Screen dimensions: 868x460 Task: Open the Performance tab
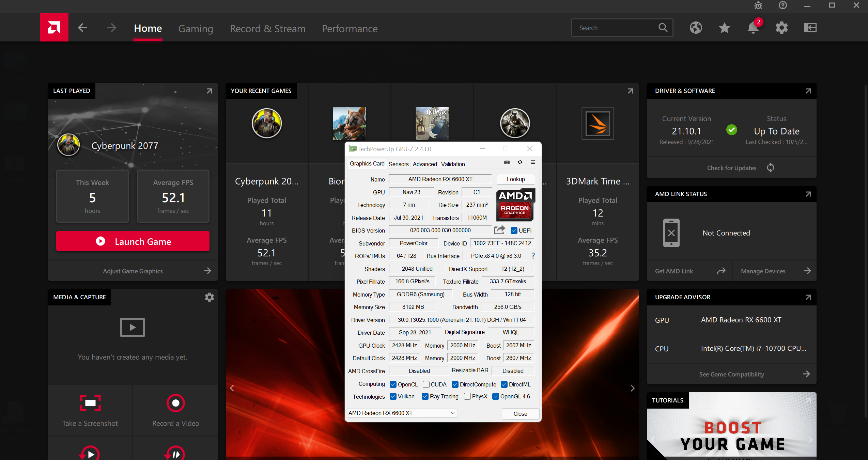350,29
